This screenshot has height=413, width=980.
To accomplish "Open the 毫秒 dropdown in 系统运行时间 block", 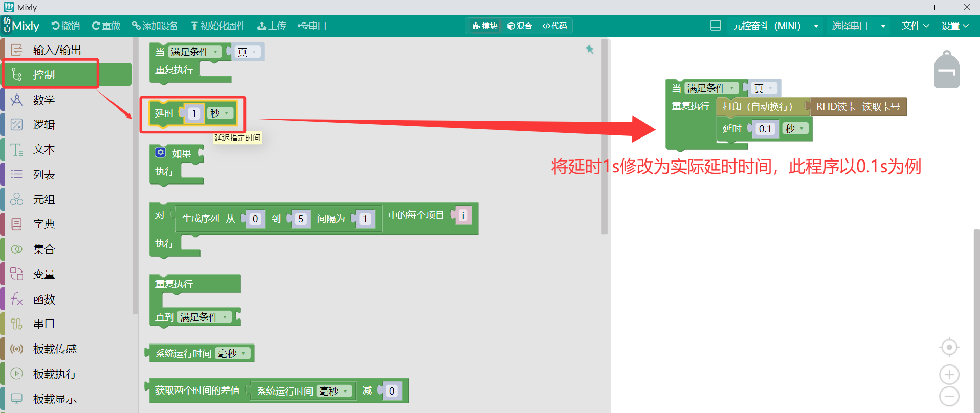I will [233, 353].
